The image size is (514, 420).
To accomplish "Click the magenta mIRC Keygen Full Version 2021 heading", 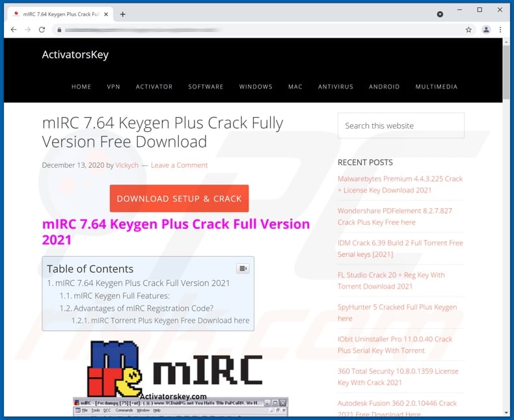I will pos(176,231).
